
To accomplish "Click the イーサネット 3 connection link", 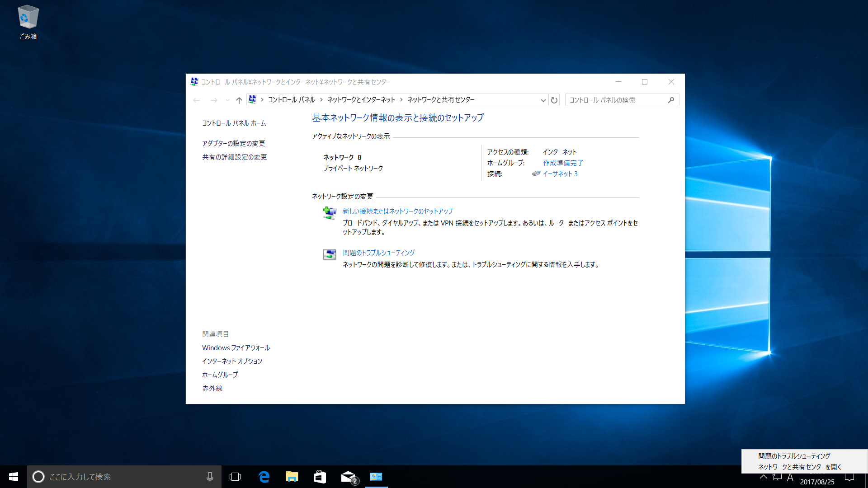I will [x=560, y=174].
